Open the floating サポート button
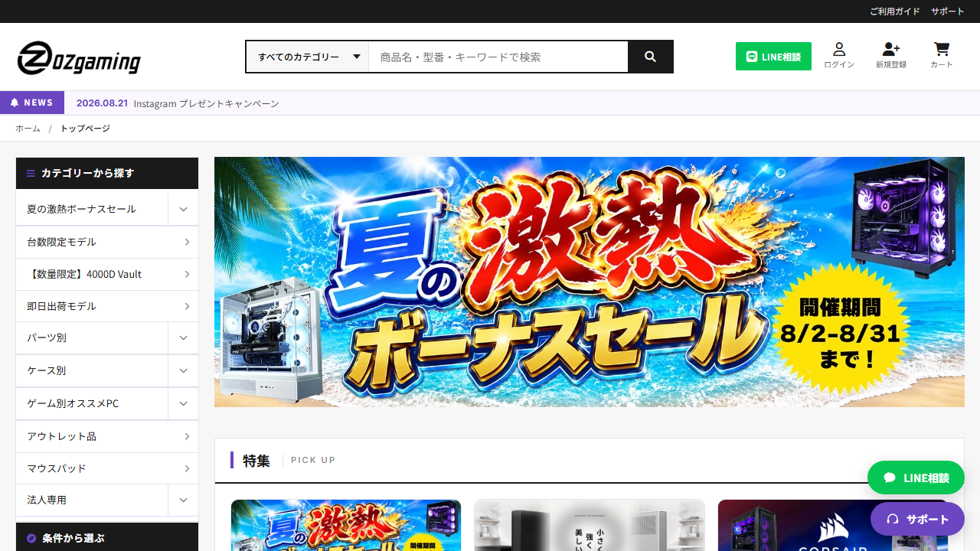This screenshot has width=980, height=551. (x=917, y=519)
